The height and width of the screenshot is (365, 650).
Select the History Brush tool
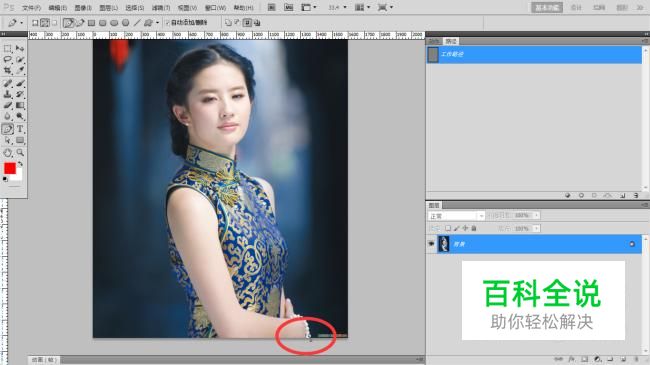[20, 95]
